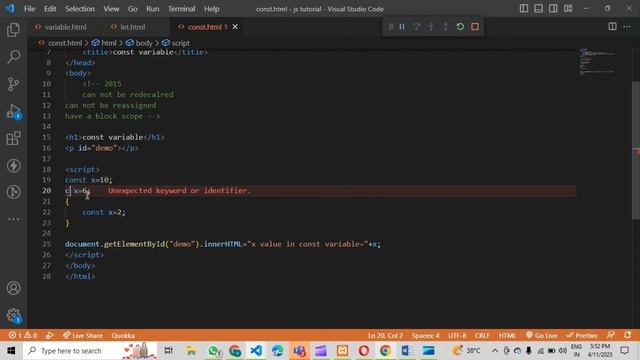640x360 pixels.
Task: Open the Edit menu
Action: pyautogui.click(x=50, y=9)
